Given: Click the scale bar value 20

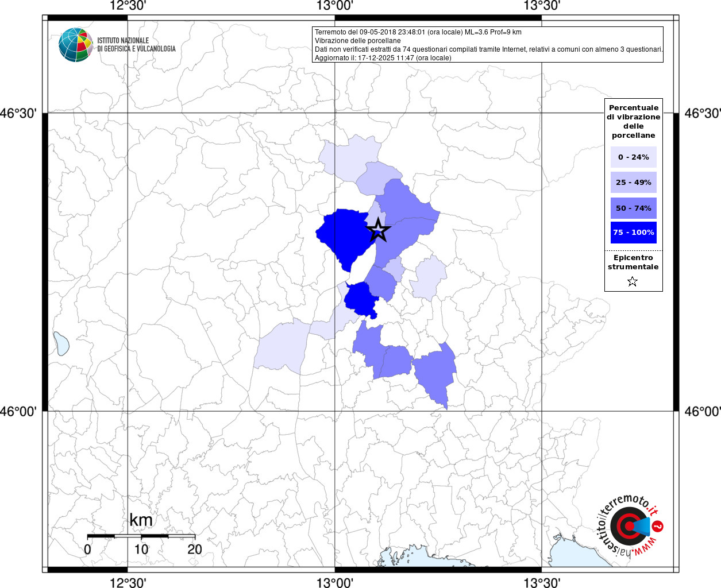Looking at the screenshot, I should pos(195,550).
